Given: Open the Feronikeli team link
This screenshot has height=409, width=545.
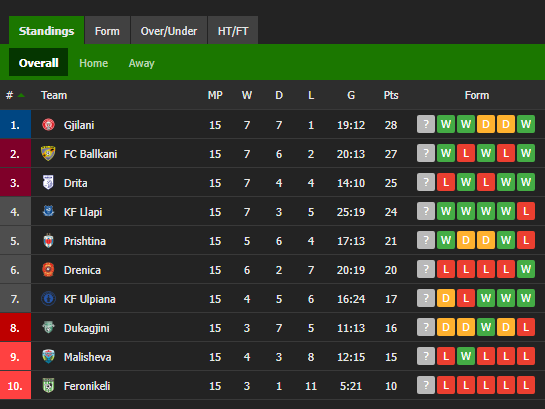Looking at the screenshot, I should 87,386.
